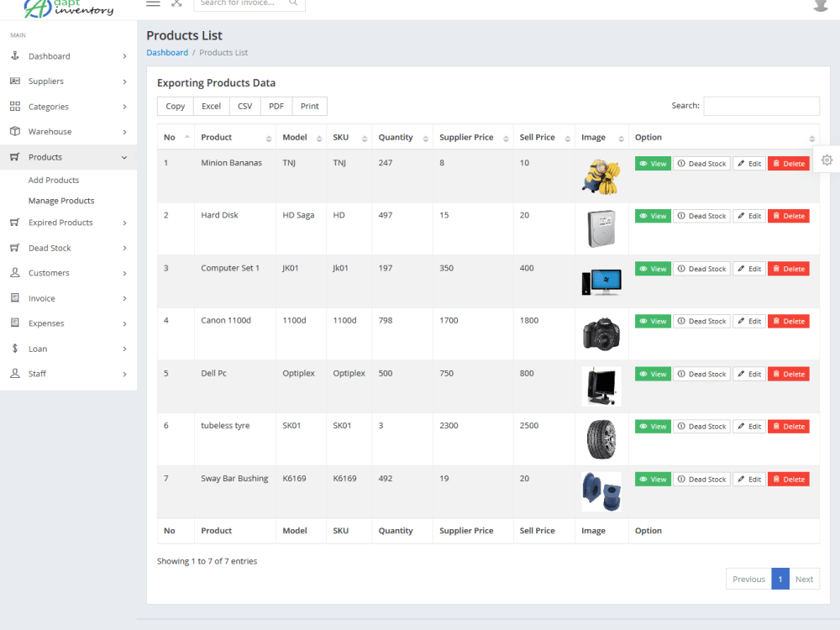840x630 pixels.
Task: Expand the Customers menu chevron
Action: click(124, 273)
